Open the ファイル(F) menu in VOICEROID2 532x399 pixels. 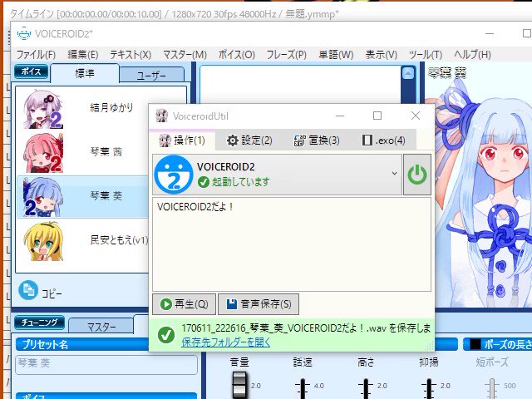(x=36, y=55)
